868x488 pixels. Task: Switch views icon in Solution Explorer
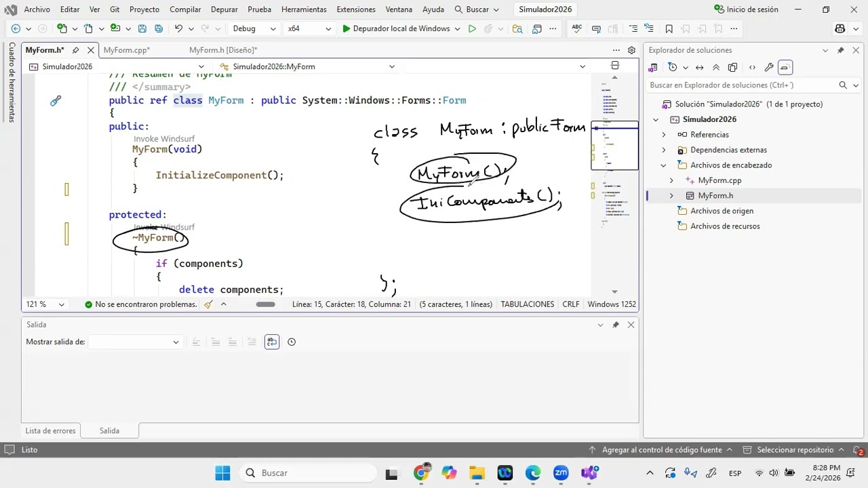point(653,67)
